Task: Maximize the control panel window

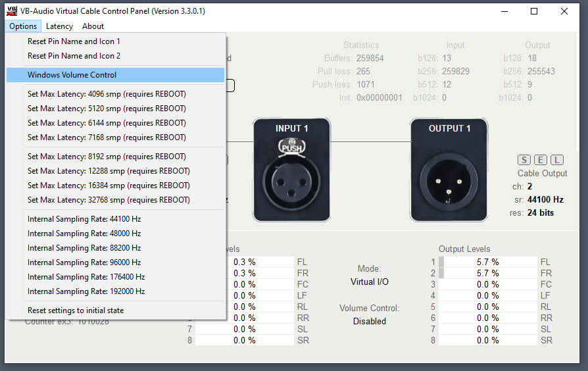Action: coord(534,11)
